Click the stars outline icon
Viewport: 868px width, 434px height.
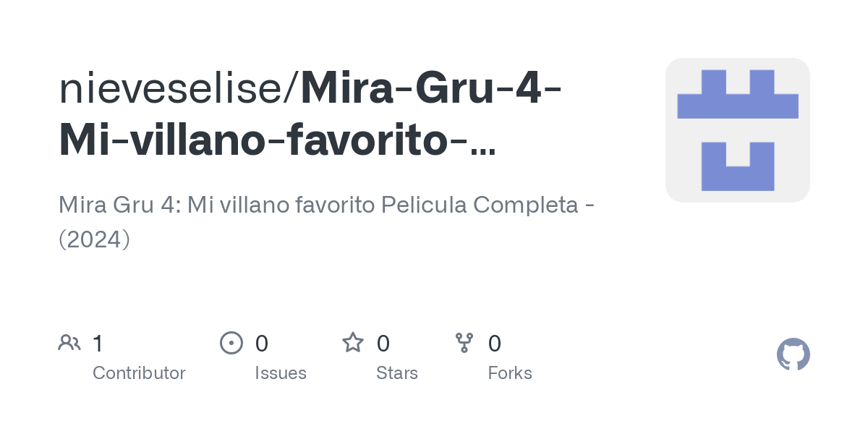coord(353,342)
